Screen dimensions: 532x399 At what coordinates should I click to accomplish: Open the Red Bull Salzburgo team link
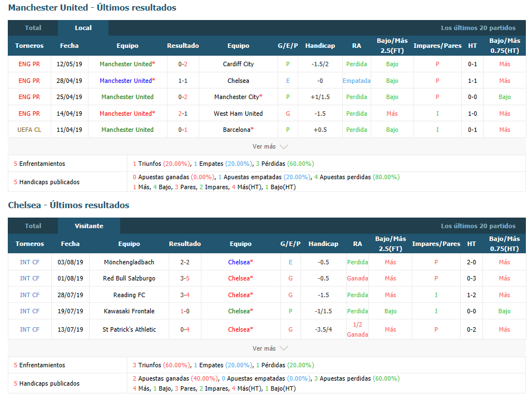point(129,279)
